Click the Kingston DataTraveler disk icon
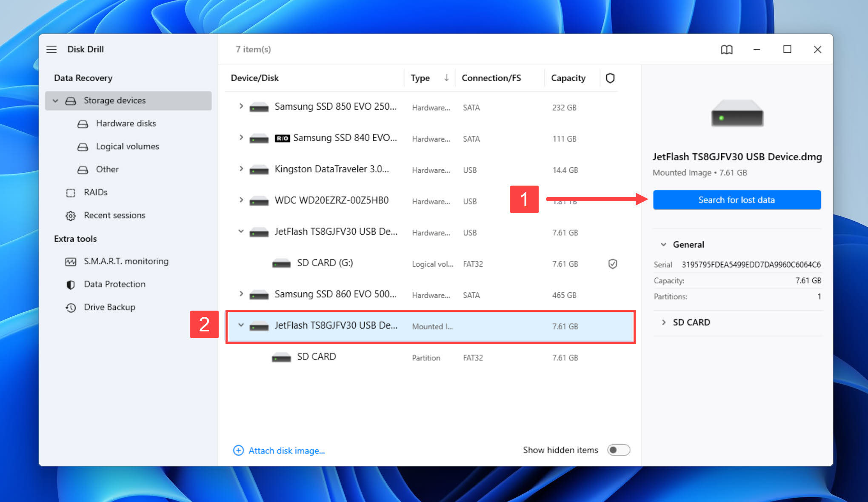 259,170
